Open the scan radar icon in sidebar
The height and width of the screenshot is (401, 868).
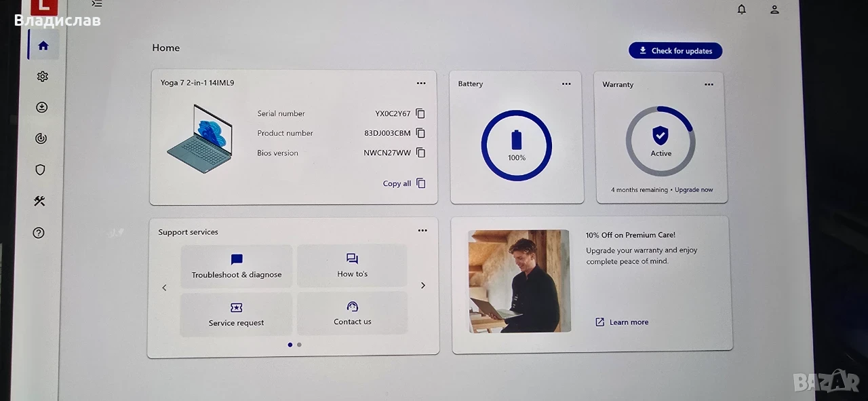point(41,138)
